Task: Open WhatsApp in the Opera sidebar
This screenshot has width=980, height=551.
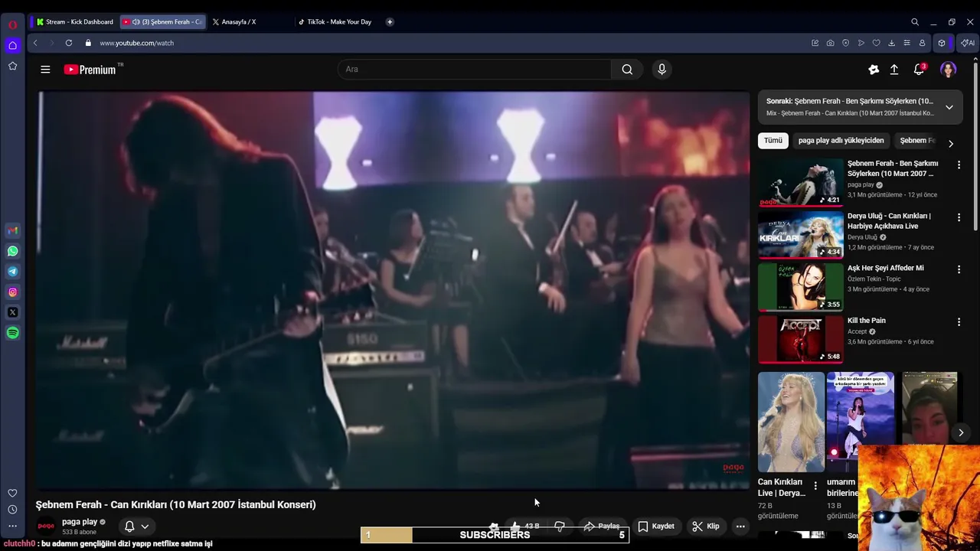Action: click(12, 251)
